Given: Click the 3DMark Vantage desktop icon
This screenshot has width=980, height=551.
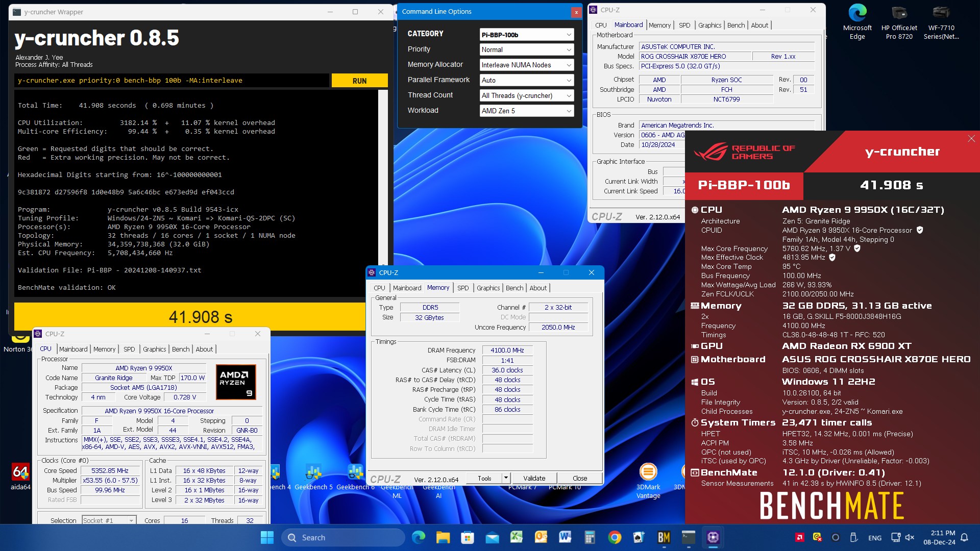Looking at the screenshot, I should pos(648,481).
